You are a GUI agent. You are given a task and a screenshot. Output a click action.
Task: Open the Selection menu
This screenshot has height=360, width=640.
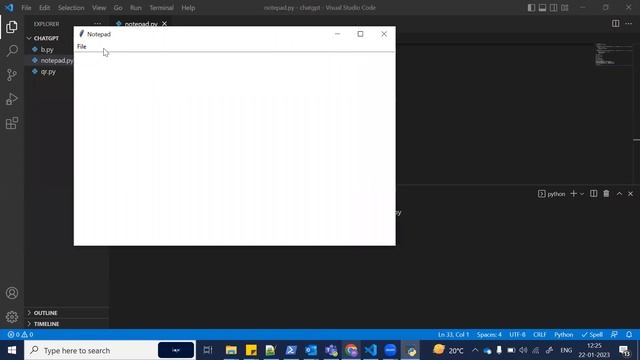click(71, 8)
